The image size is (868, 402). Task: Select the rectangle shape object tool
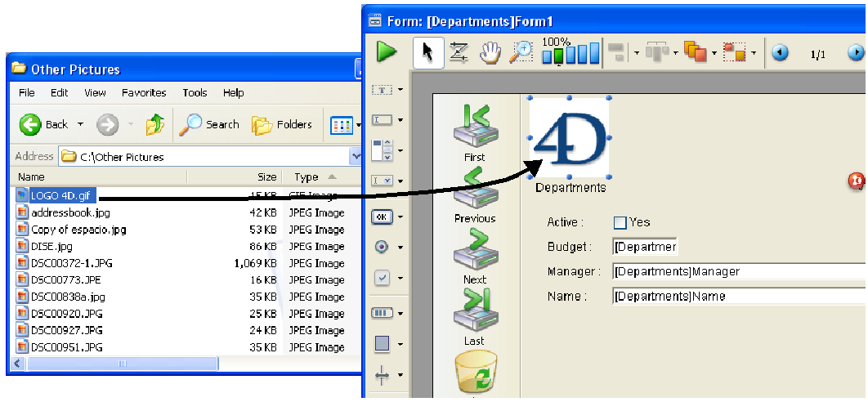382,344
